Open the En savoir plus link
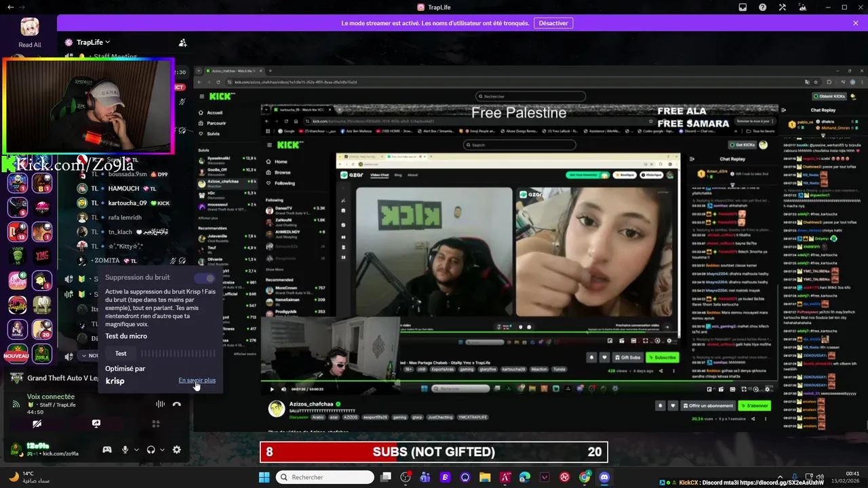Image resolution: width=868 pixels, height=488 pixels. [x=197, y=380]
